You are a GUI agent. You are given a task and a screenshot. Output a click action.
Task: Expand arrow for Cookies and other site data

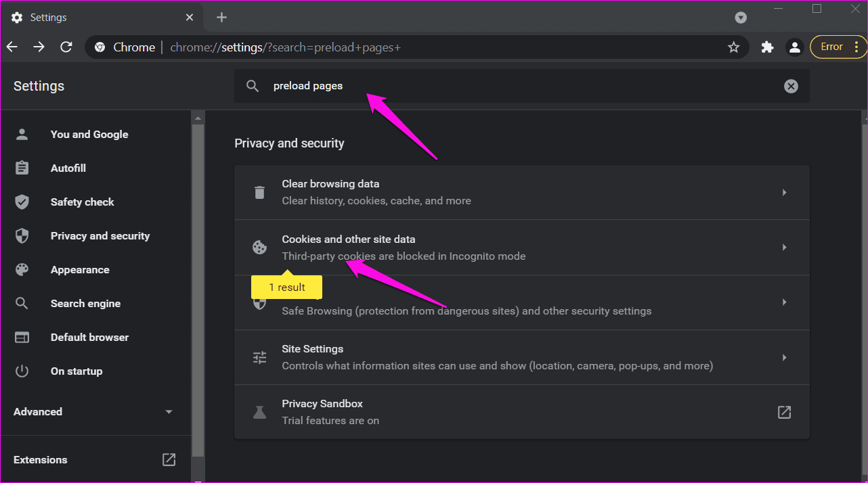click(784, 248)
